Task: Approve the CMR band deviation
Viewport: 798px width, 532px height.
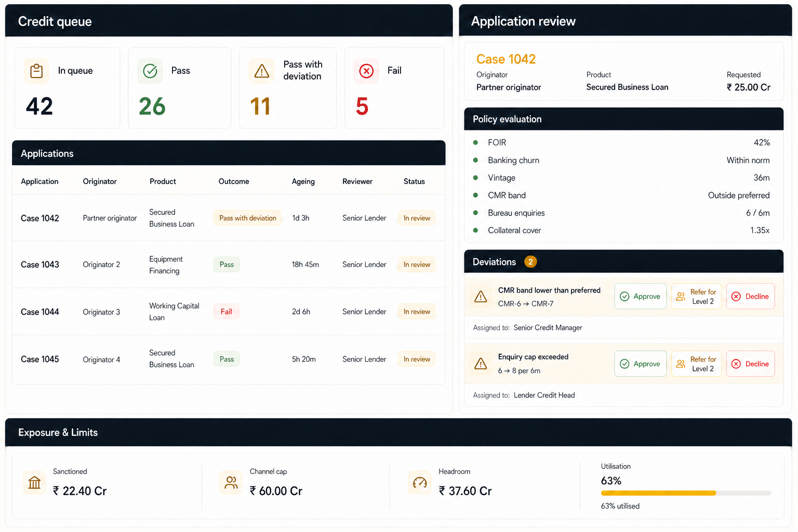Action: [640, 296]
